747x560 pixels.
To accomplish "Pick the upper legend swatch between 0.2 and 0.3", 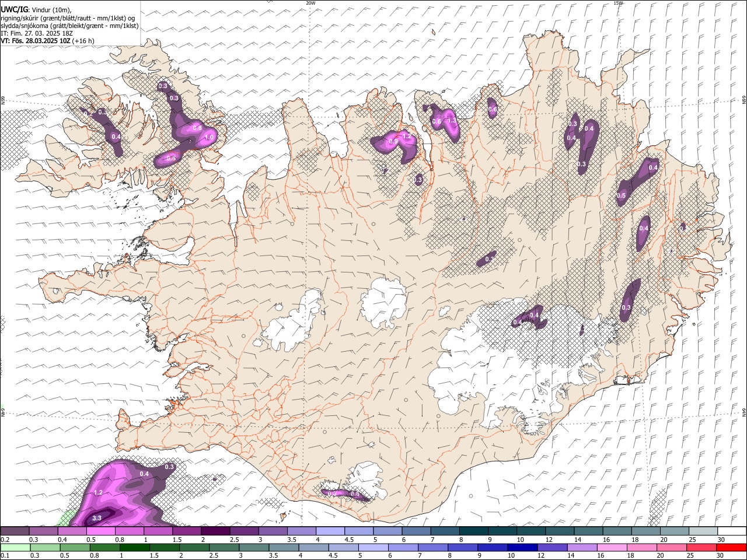I will click(x=15, y=531).
